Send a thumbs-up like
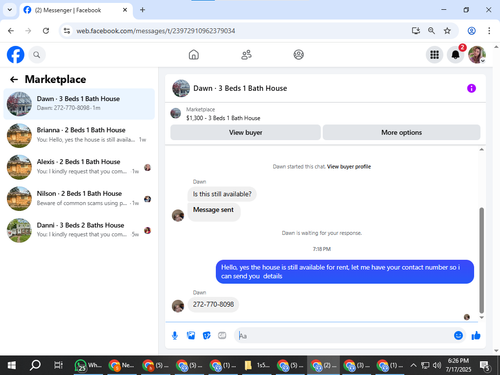Image resolution: width=500 pixels, height=375 pixels. click(476, 335)
